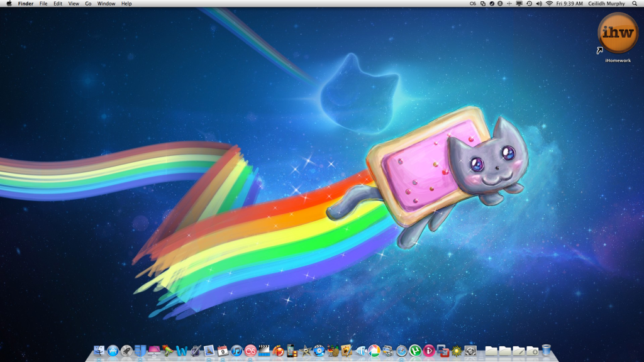Image resolution: width=644 pixels, height=362 pixels.
Task: Open iTunes in the dock
Action: [x=236, y=351]
